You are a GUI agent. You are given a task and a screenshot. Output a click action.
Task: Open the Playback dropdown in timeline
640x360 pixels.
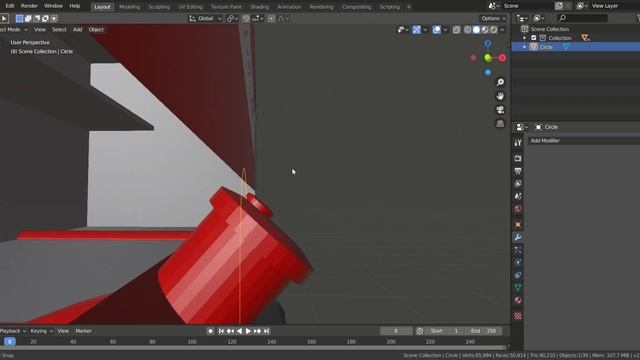(13, 331)
